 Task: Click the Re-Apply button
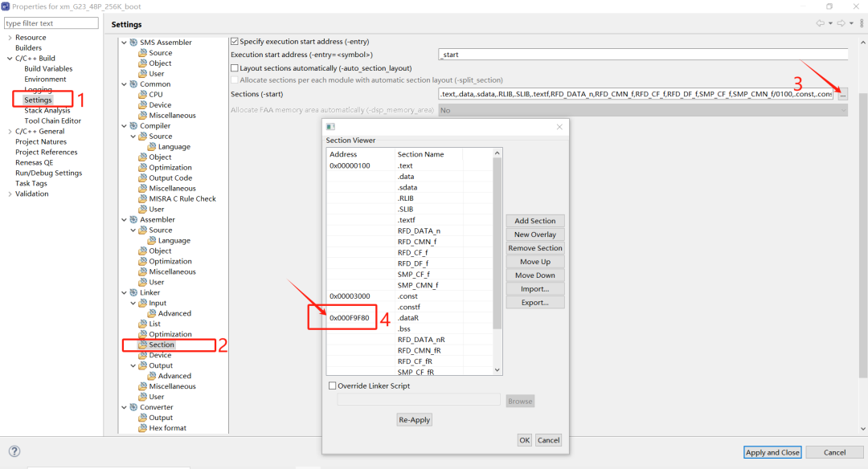414,420
